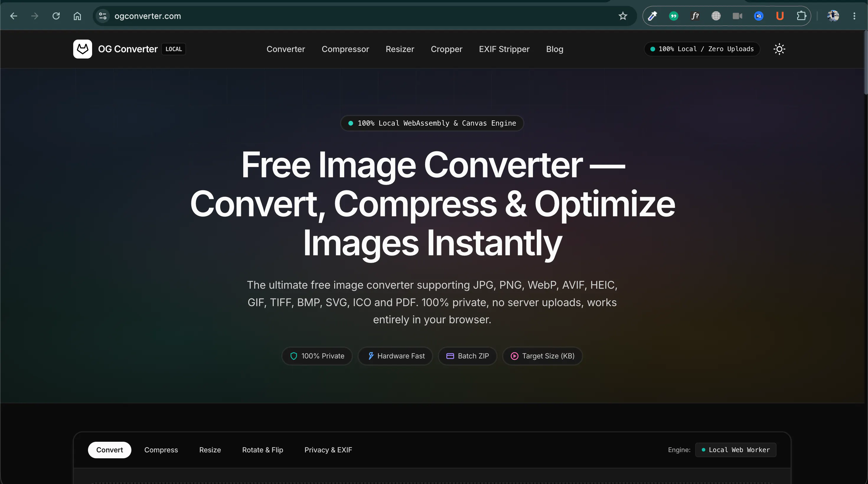Open the Resizer nav link
Screen dimensions: 868x484
pyautogui.click(x=400, y=49)
